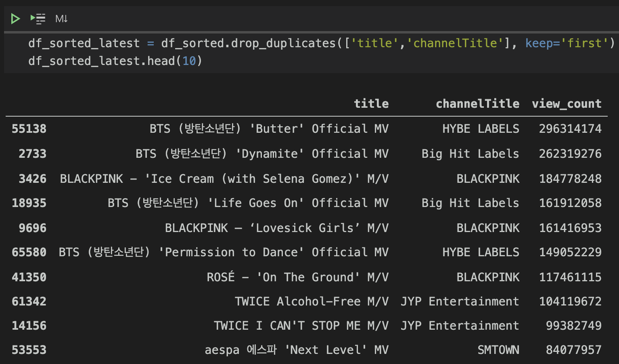This screenshot has height=364, width=619.
Task: Click view count 104119672
Action: pyautogui.click(x=570, y=301)
